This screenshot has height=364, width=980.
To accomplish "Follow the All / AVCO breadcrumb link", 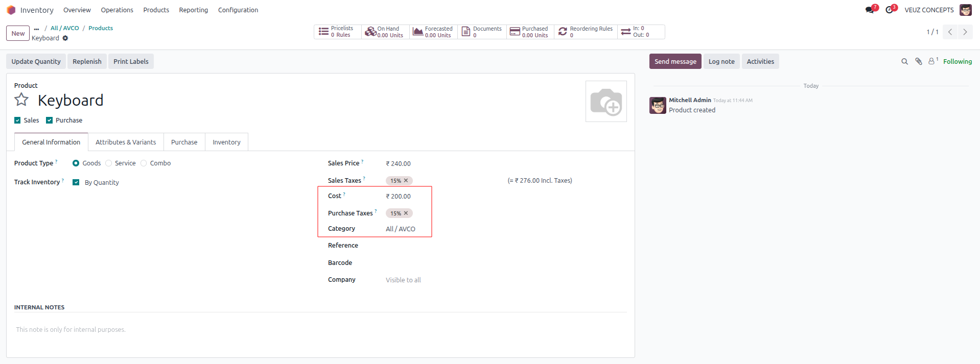I will [65, 28].
